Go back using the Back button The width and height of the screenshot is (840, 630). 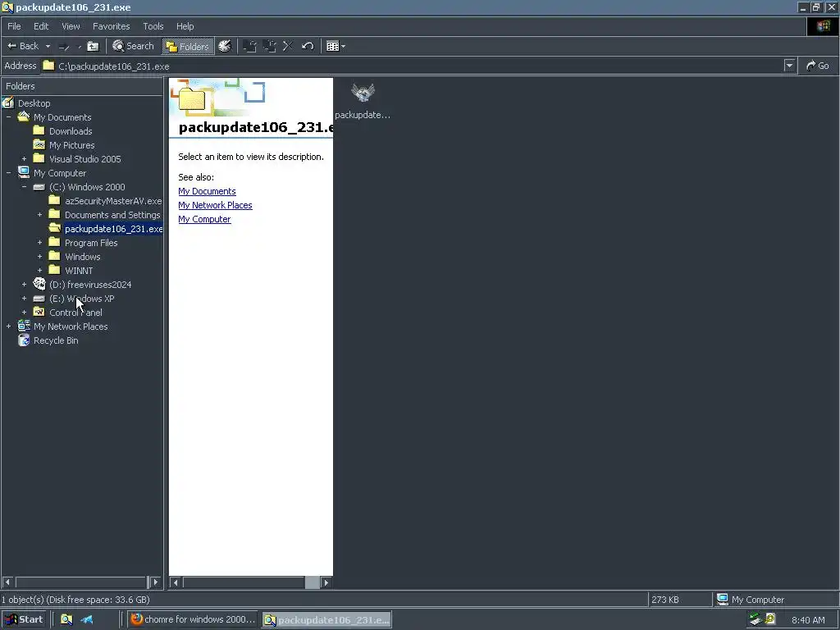[x=22, y=46]
